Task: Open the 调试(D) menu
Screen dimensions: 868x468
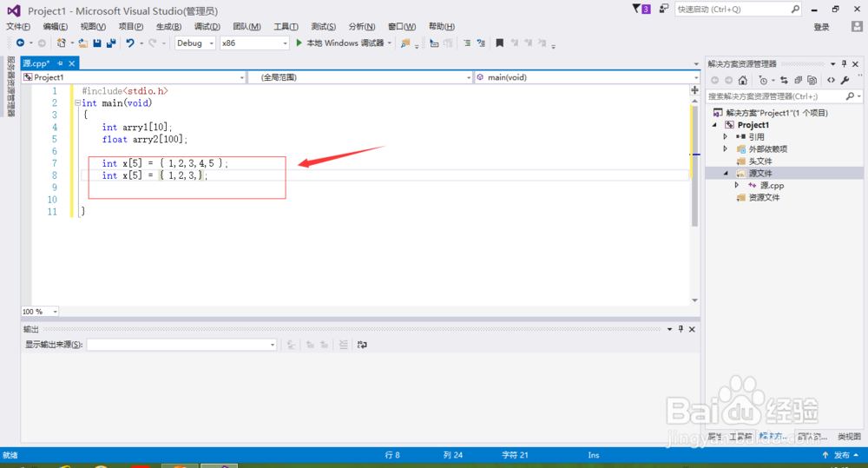Action: pyautogui.click(x=207, y=27)
